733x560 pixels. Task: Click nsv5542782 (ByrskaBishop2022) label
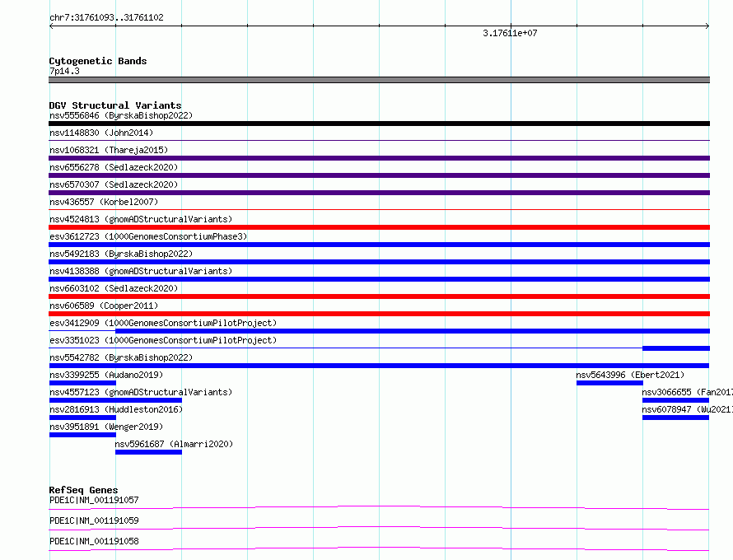[x=120, y=357]
